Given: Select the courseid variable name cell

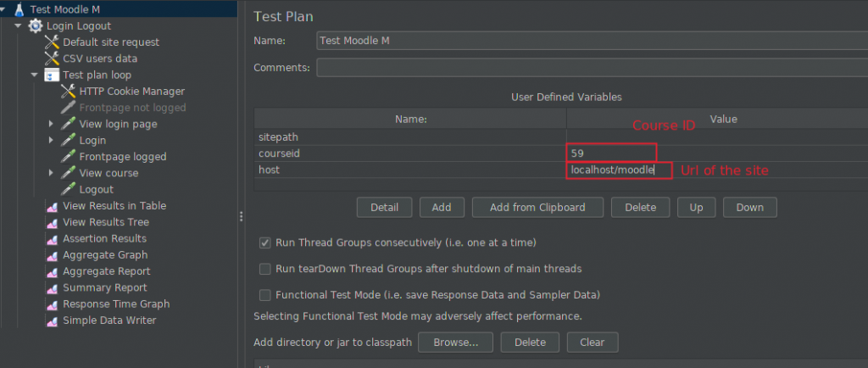Looking at the screenshot, I should (410, 153).
